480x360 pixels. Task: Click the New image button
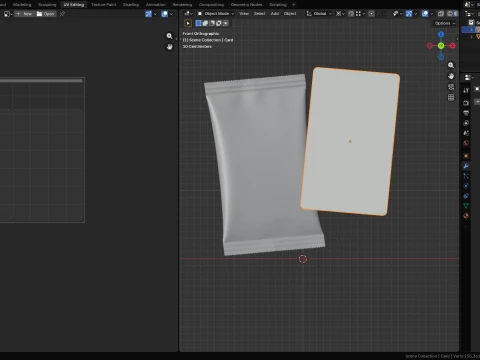24,14
